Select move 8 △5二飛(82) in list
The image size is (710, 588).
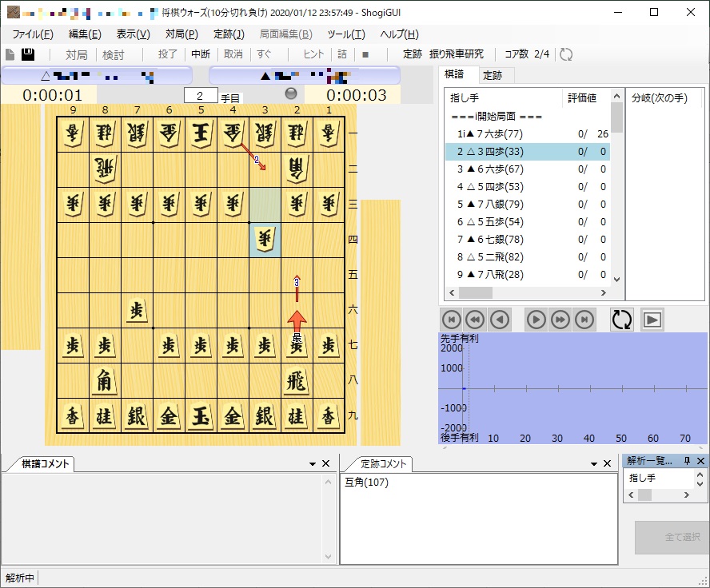[528, 257]
